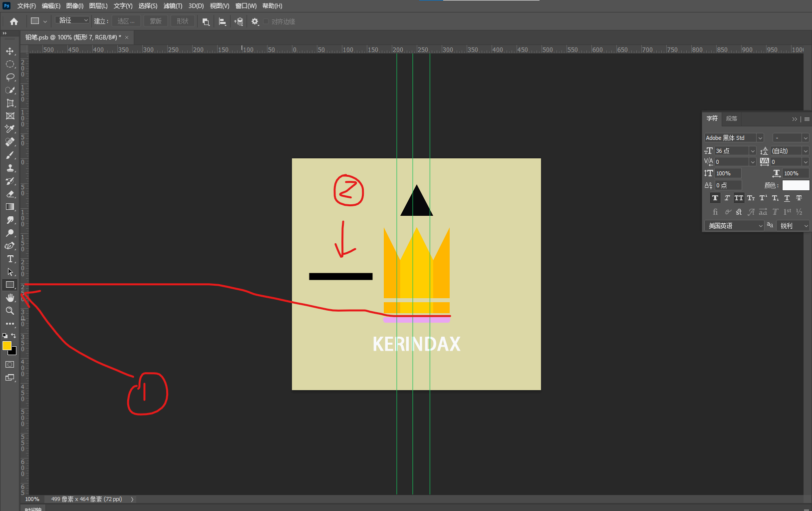Viewport: 812px width, 511px height.
Task: Toggle Faux Italic text style
Action: 727,198
